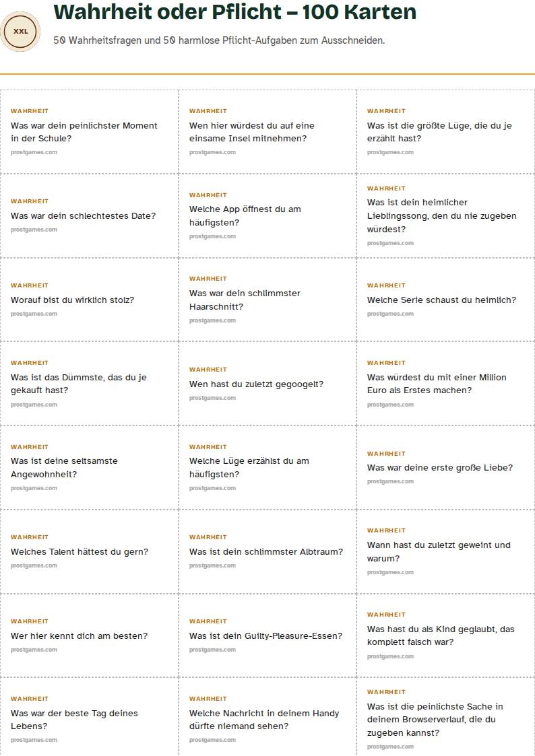The height and width of the screenshot is (756, 535).
Task: Click the round XXL badge icon
Action: (20, 32)
